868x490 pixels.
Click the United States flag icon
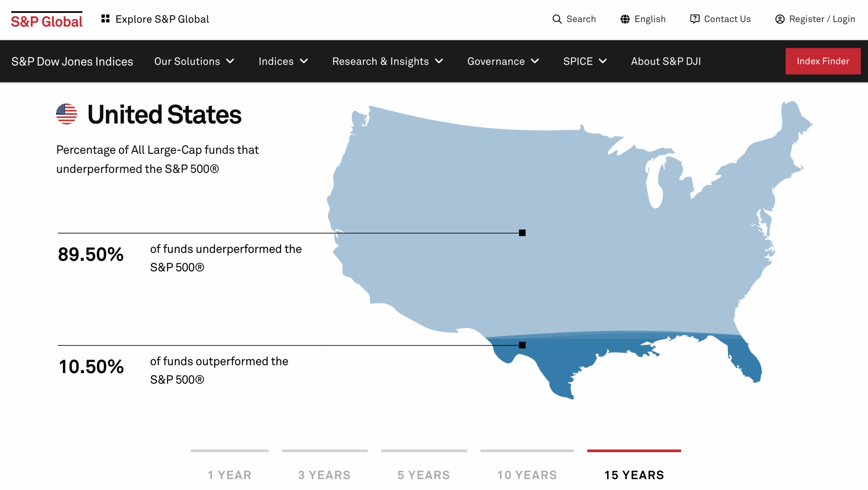66,114
